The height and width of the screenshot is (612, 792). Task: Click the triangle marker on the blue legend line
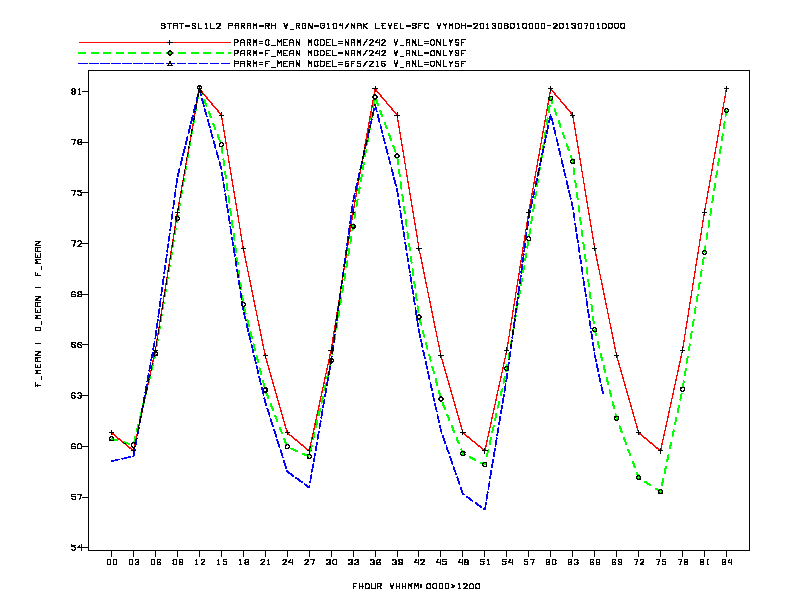tap(170, 64)
